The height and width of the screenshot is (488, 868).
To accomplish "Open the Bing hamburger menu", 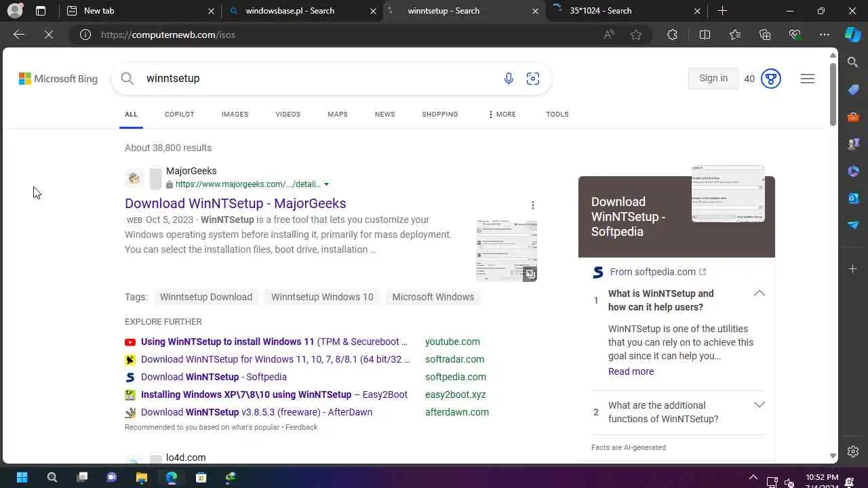I will pos(807,79).
